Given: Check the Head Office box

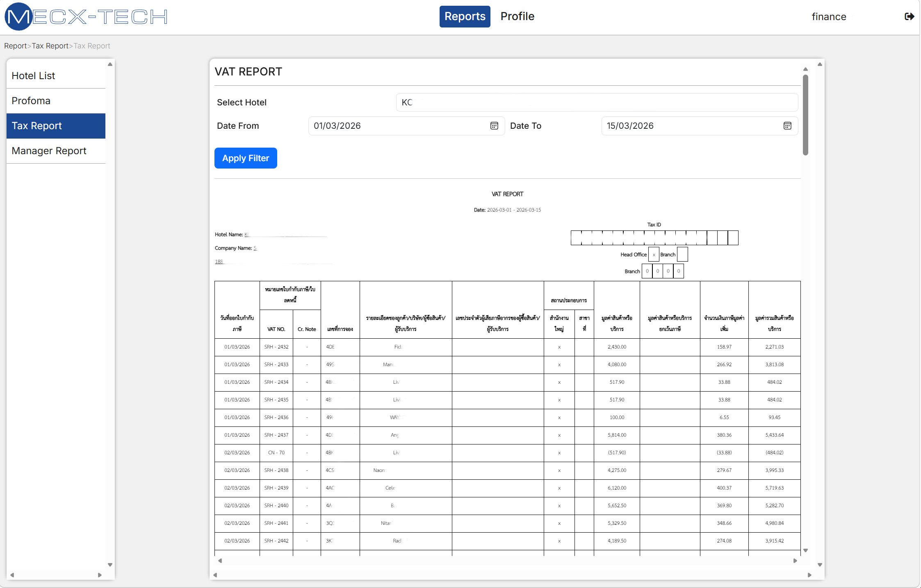Looking at the screenshot, I should click(654, 255).
